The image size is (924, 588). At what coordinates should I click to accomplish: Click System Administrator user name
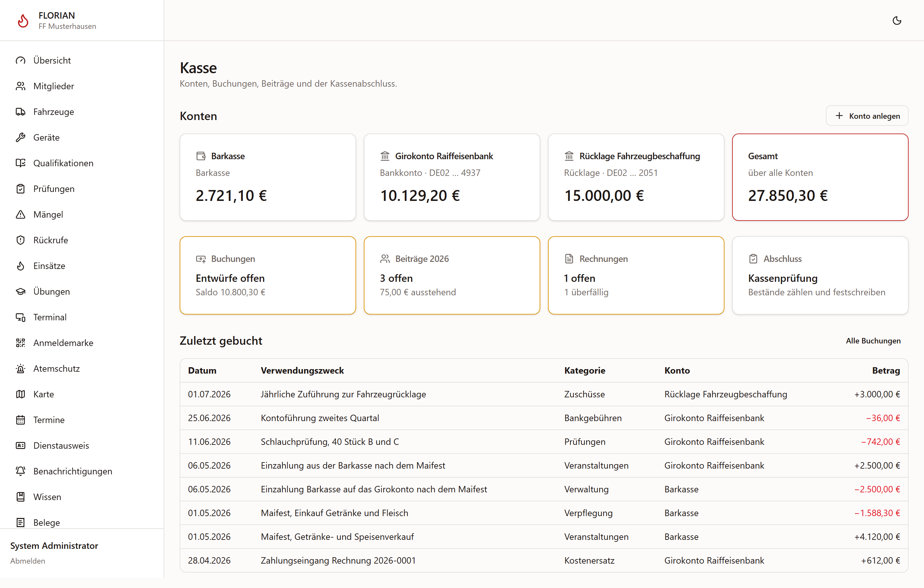(54, 546)
